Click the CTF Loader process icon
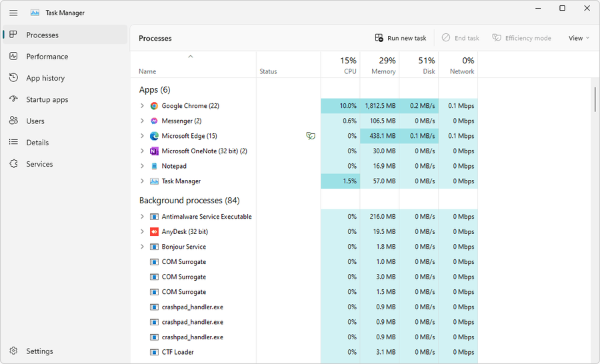This screenshot has width=600, height=364. click(154, 352)
